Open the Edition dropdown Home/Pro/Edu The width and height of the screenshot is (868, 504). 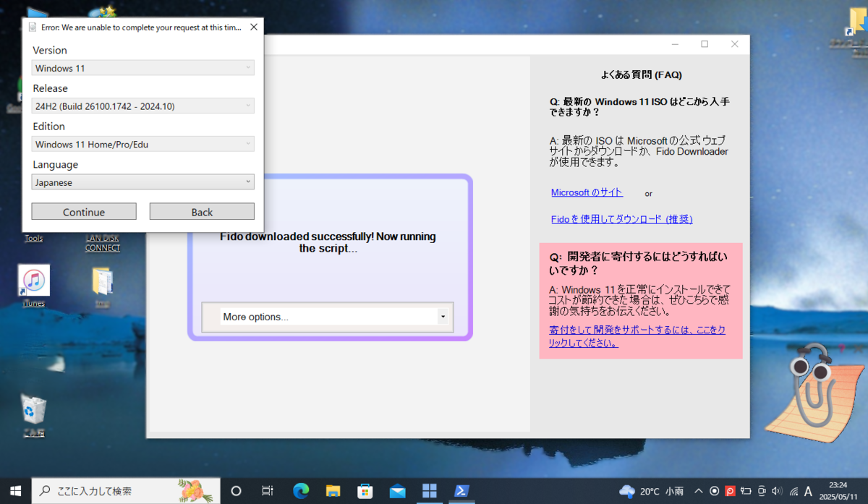143,145
